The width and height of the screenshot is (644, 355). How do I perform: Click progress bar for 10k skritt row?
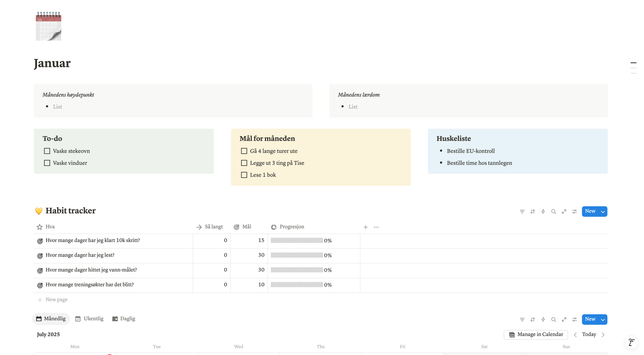pyautogui.click(x=297, y=240)
